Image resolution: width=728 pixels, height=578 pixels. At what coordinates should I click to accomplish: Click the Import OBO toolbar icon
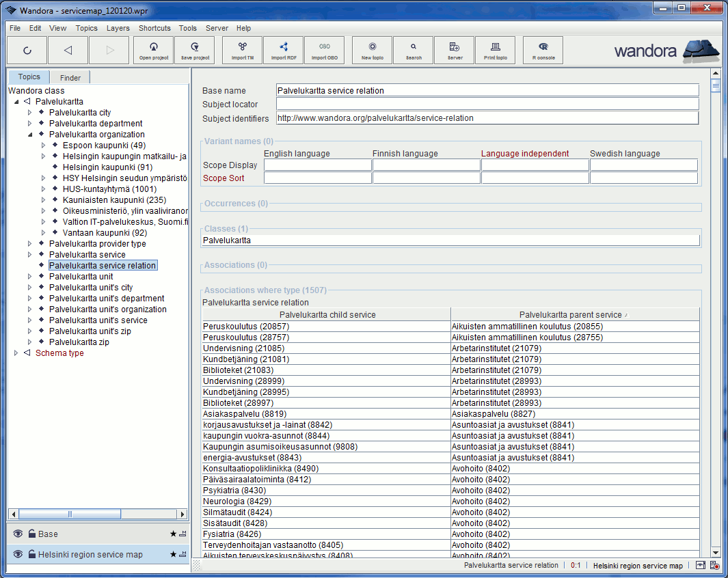324,50
